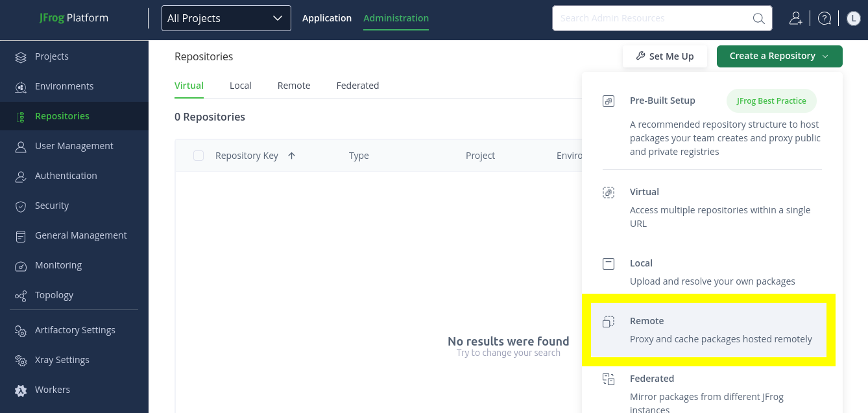Click the Workers sidebar icon

pos(20,389)
